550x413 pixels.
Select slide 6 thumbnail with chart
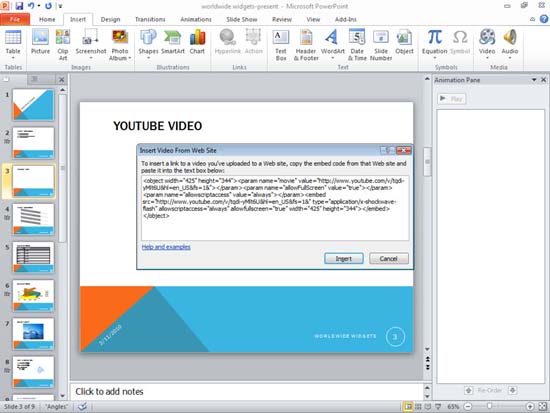click(33, 295)
